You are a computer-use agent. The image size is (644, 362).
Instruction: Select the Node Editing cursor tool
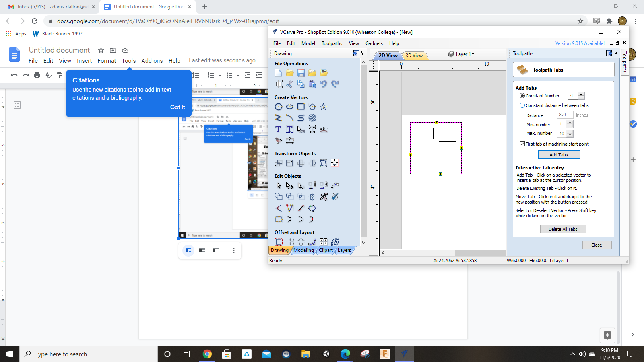(289, 185)
